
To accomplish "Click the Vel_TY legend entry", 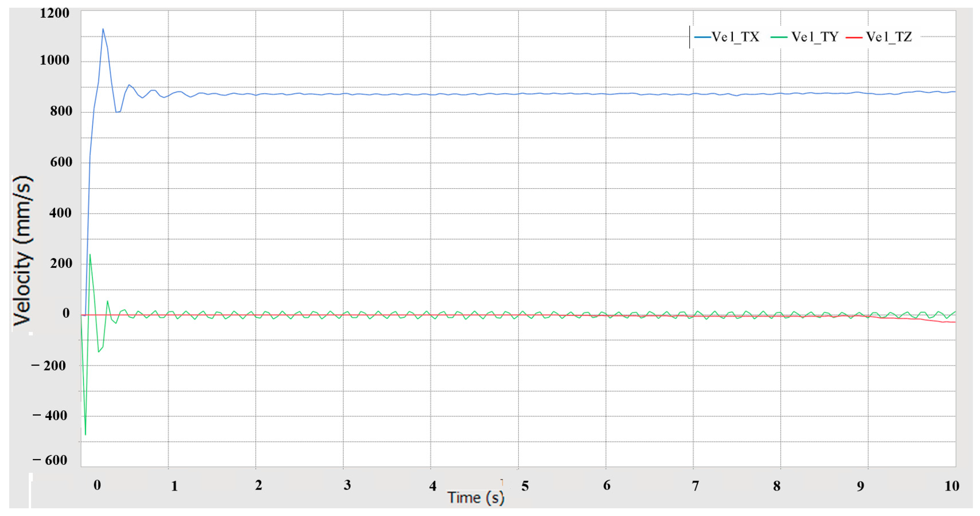I will click(804, 37).
